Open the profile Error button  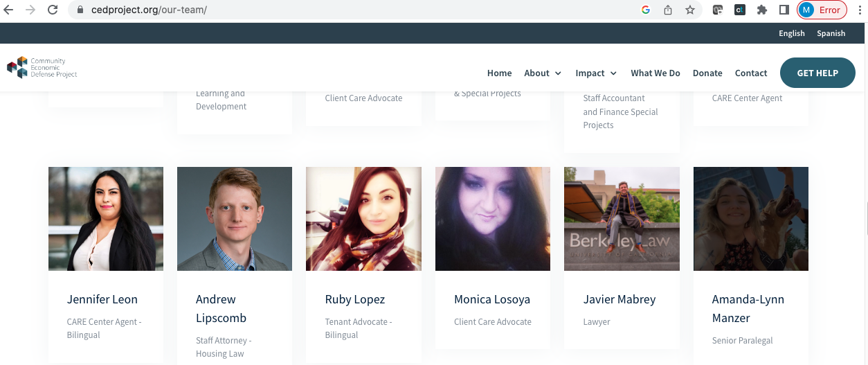pyautogui.click(x=822, y=10)
